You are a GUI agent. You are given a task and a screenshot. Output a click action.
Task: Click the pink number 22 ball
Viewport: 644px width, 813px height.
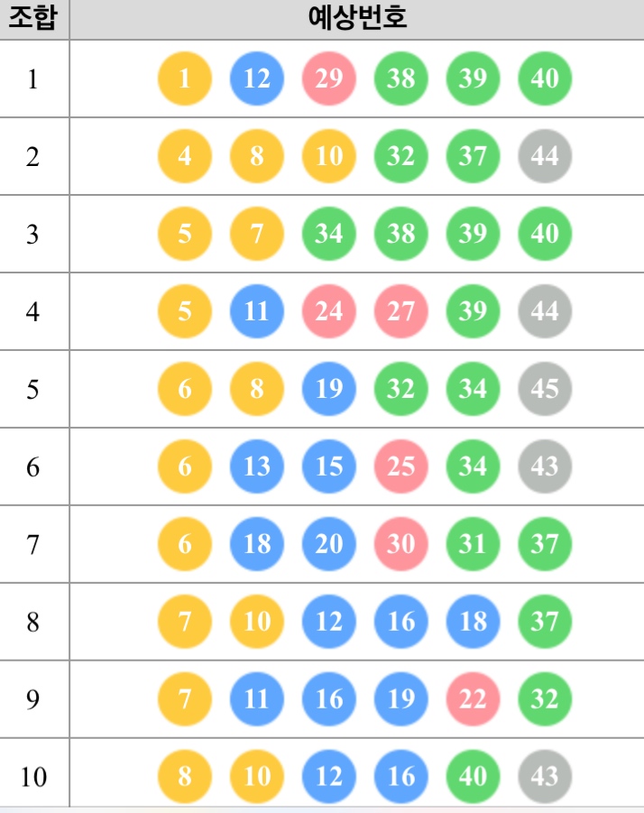pos(473,699)
